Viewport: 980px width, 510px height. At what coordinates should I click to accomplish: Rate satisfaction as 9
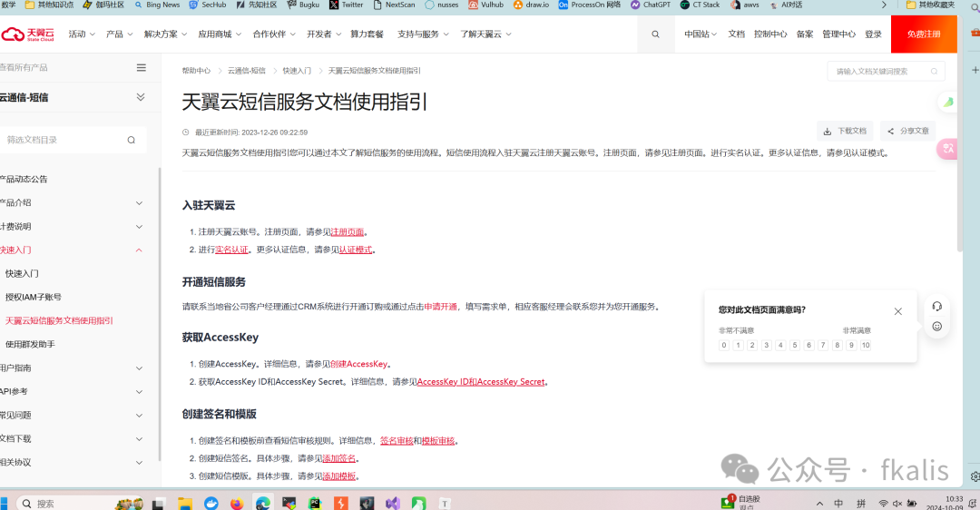tap(851, 345)
